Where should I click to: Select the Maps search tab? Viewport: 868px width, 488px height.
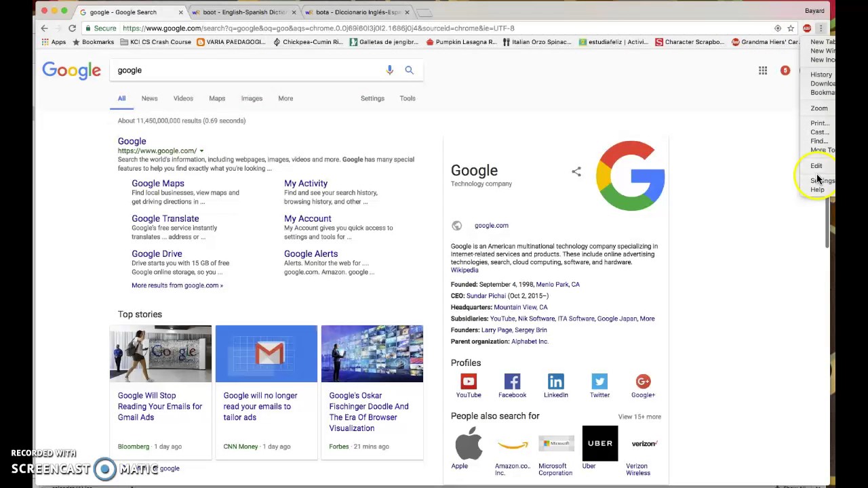tap(217, 98)
